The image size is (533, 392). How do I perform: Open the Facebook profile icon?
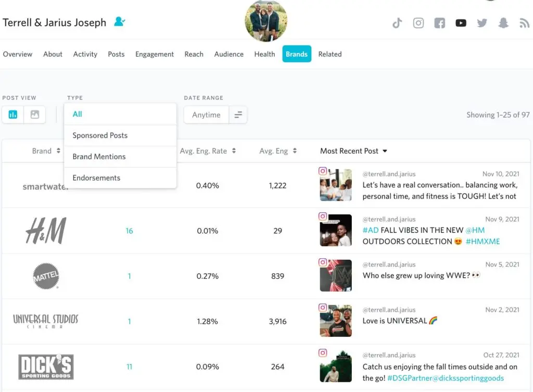(x=440, y=23)
